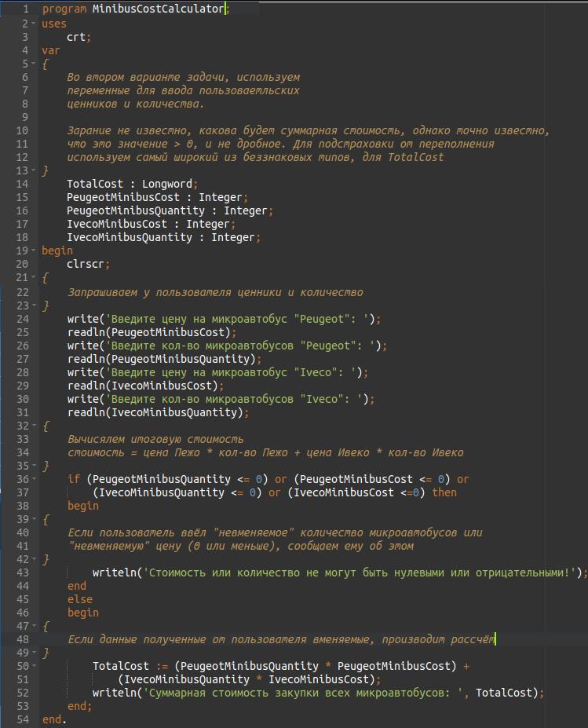Collapse the main begin block on line 19
Image resolution: width=588 pixels, height=728 pixels.
pos(33,251)
